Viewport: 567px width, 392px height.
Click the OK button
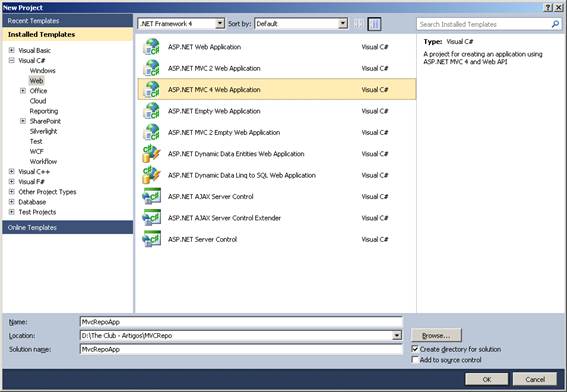pyautogui.click(x=487, y=379)
